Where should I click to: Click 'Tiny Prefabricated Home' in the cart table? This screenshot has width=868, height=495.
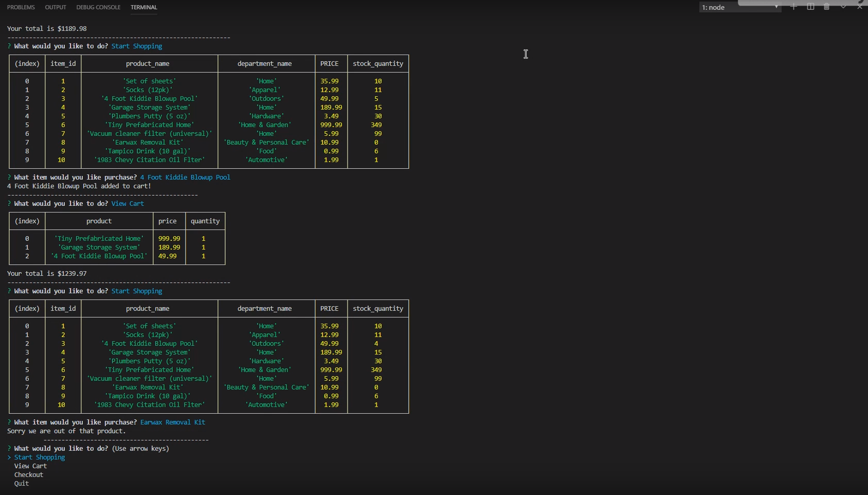coord(99,239)
